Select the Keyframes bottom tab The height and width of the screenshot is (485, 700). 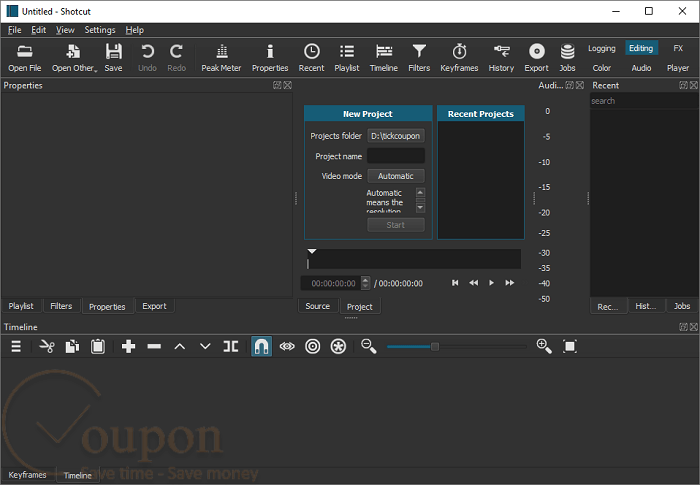(x=27, y=475)
